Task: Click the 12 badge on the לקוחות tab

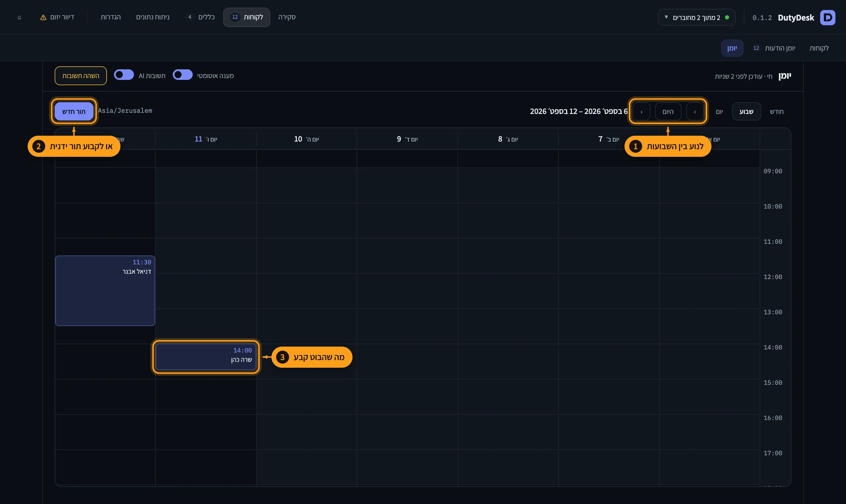Action: [x=235, y=17]
